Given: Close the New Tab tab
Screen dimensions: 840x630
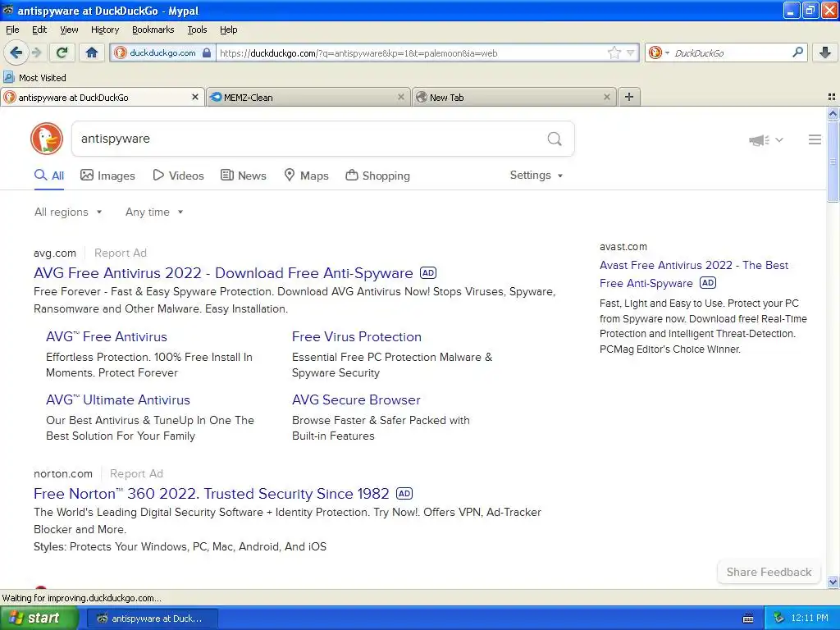Looking at the screenshot, I should click(x=606, y=97).
